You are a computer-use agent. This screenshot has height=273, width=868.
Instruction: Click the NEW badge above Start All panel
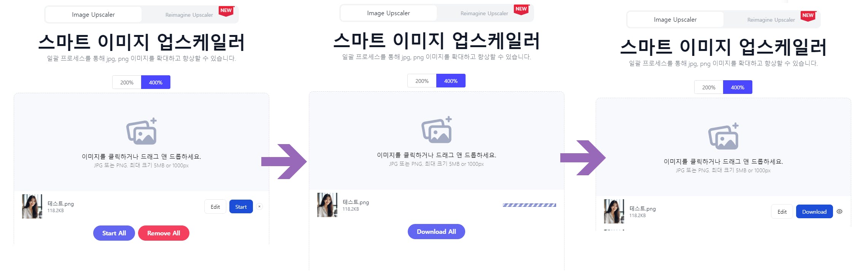(226, 11)
